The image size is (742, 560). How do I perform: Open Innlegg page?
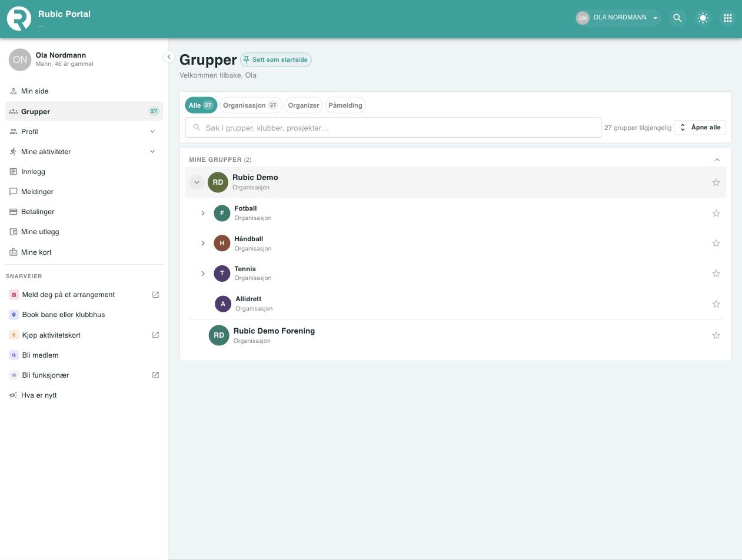point(84,172)
